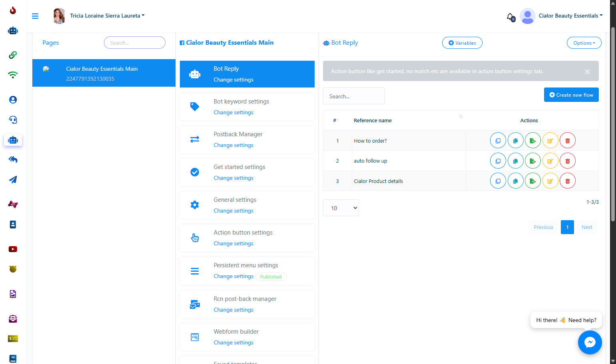Open Postback Manager settings
The image size is (616, 364).
[x=247, y=139]
